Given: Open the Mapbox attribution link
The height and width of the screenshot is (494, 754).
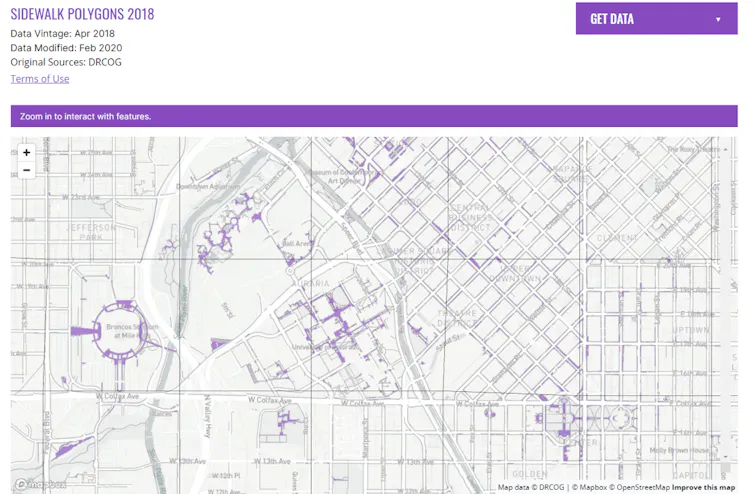Looking at the screenshot, I should click(590, 487).
